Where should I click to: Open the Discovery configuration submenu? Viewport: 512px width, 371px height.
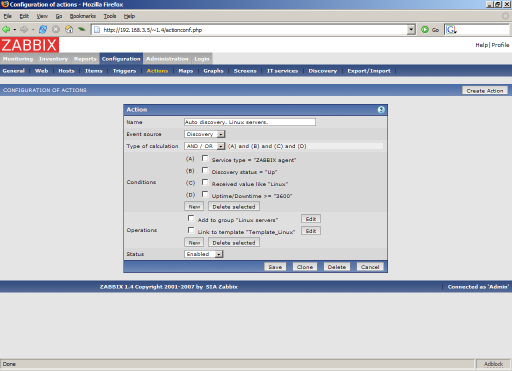coord(323,71)
